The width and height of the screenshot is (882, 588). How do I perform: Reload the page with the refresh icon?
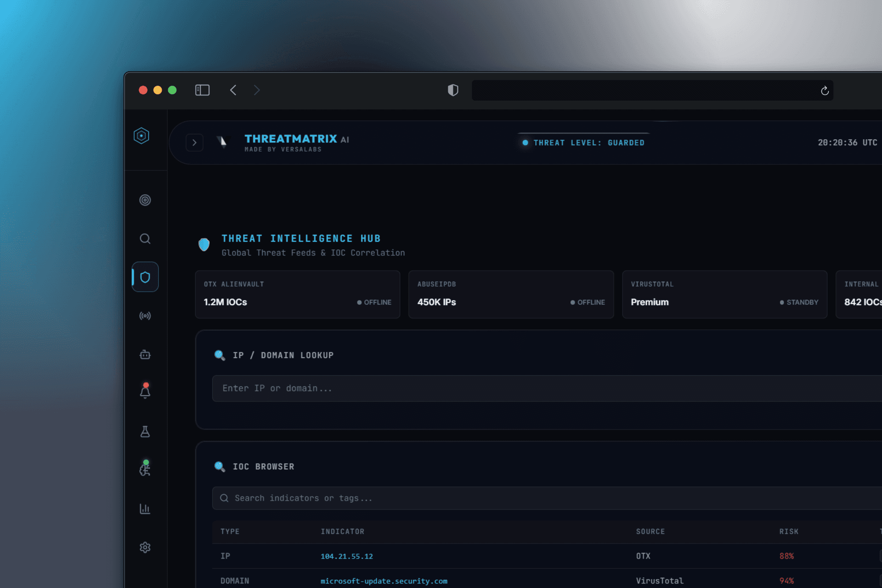coord(825,90)
